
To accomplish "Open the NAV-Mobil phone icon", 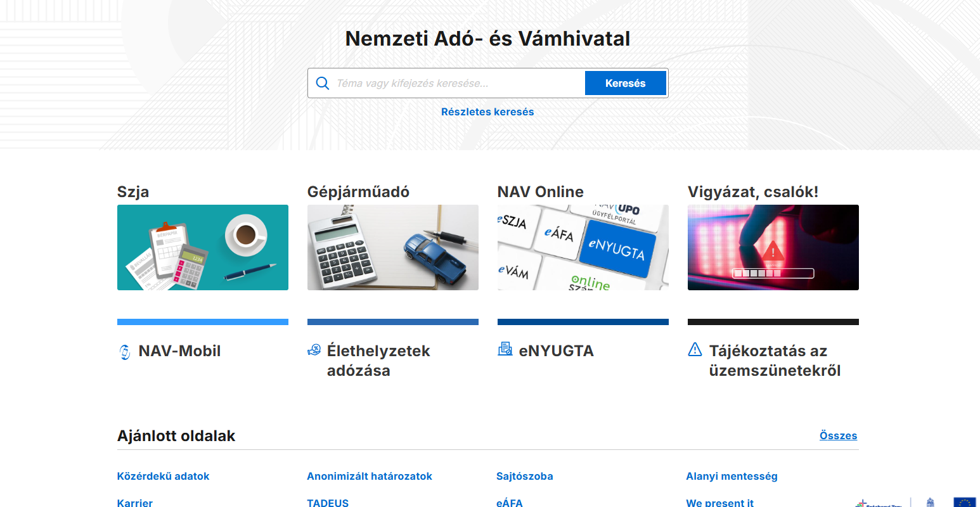I will [125, 352].
